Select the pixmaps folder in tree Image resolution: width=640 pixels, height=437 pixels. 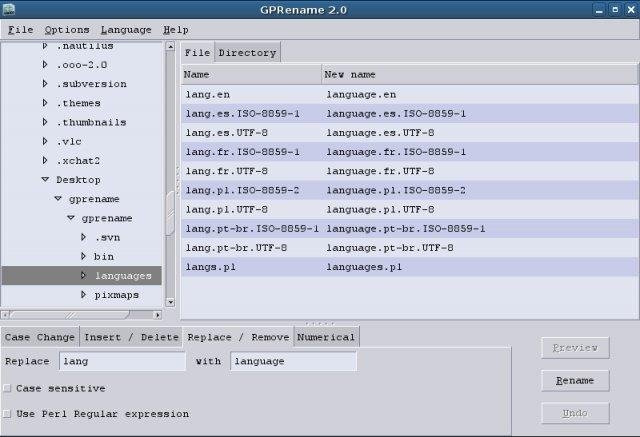point(117,295)
